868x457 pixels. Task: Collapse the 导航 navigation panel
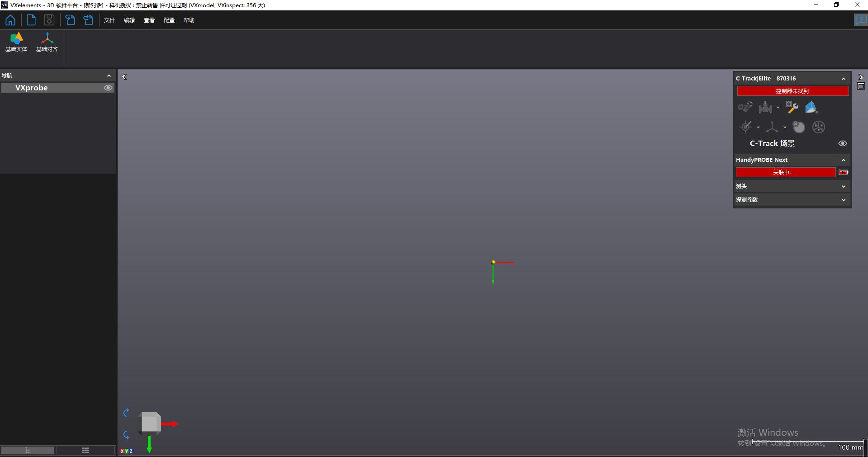coord(109,75)
